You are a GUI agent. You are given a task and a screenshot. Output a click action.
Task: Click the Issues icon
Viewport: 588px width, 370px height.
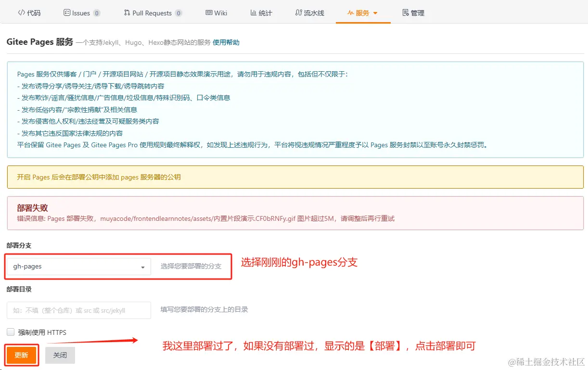pos(67,13)
